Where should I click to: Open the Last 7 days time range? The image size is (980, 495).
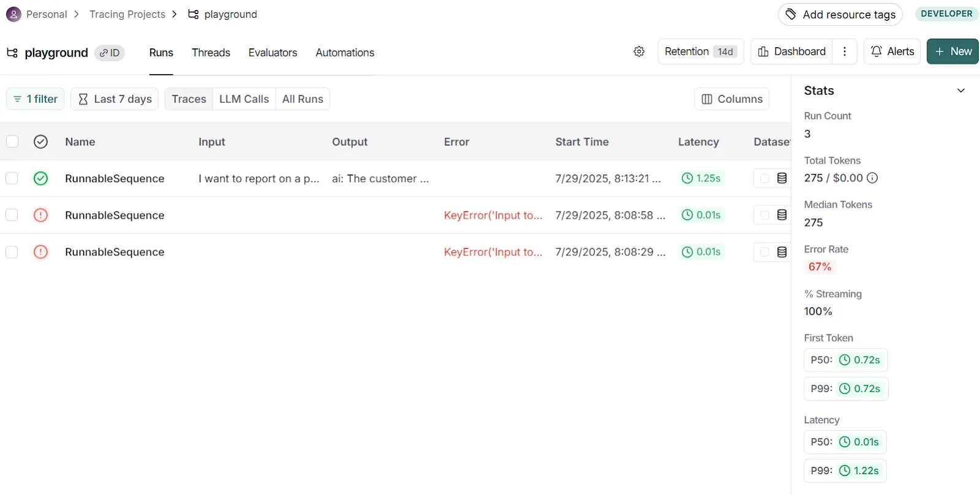(x=115, y=99)
